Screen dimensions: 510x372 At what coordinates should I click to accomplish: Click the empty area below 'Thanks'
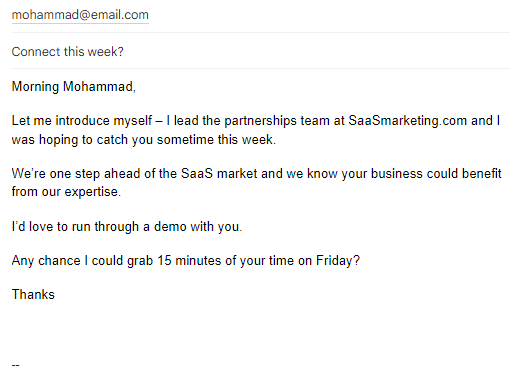coord(261,330)
